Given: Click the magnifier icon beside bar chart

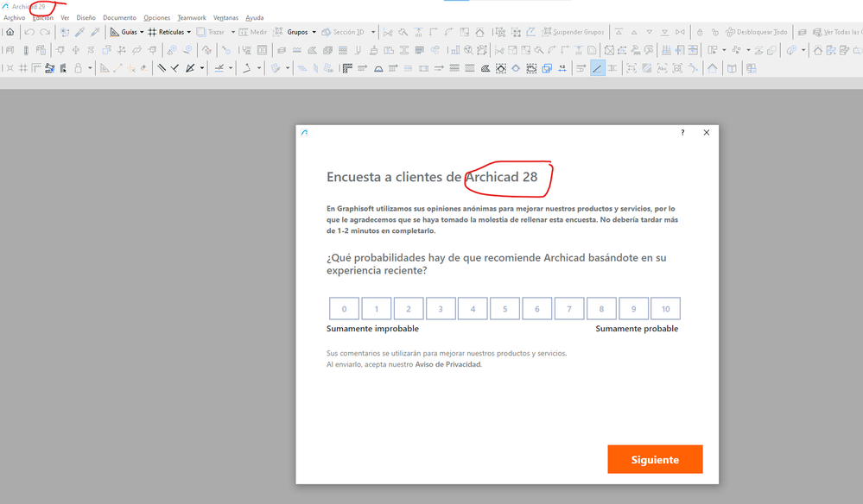Looking at the screenshot, I should 468,50.
